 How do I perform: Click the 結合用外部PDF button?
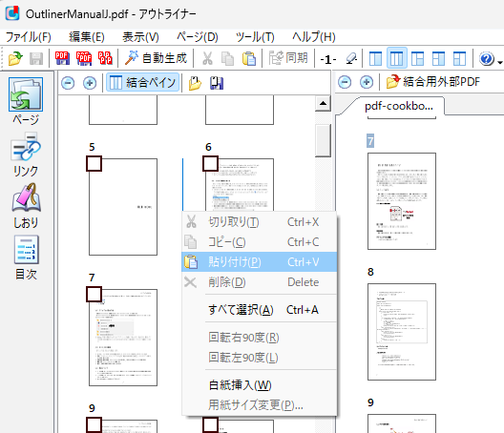(432, 82)
